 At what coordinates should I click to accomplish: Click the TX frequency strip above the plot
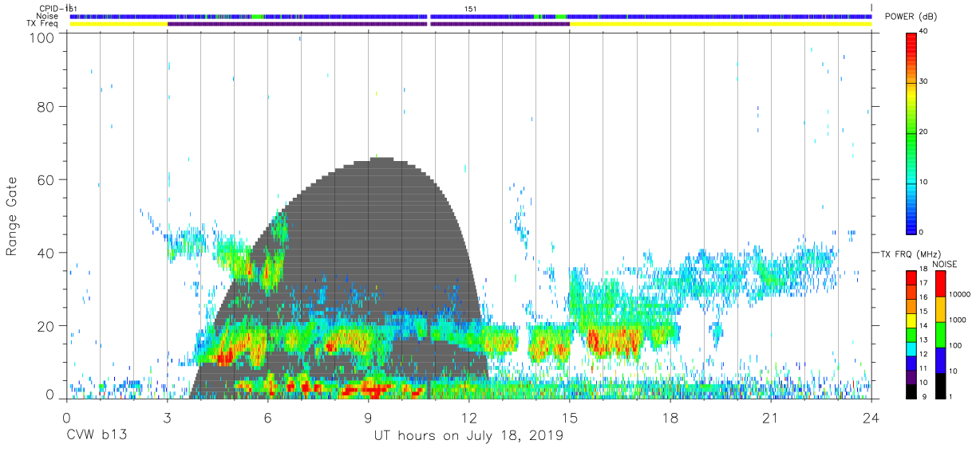point(470,24)
